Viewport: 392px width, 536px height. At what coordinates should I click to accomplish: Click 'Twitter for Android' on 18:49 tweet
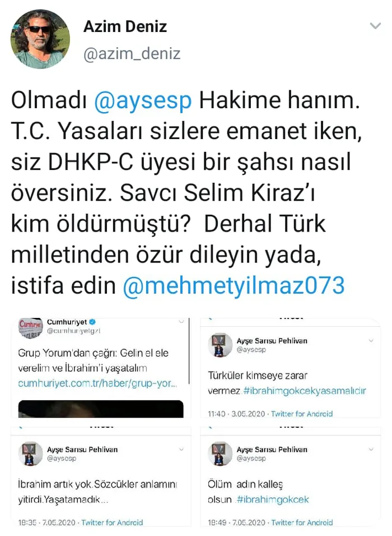point(302,523)
